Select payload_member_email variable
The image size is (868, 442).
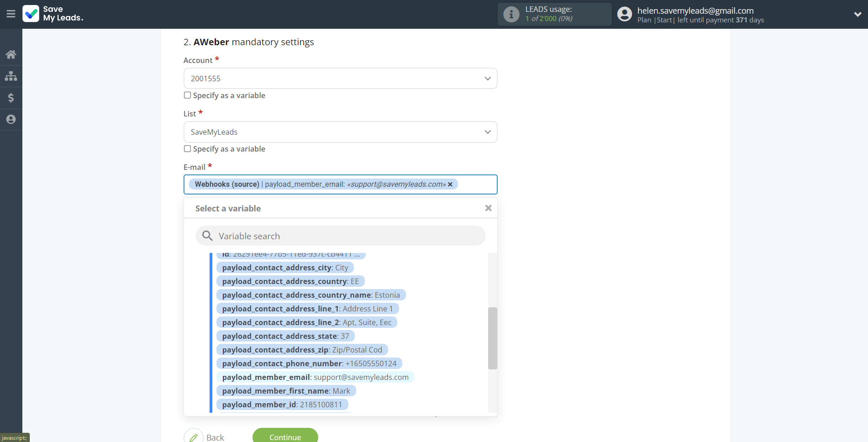click(x=315, y=377)
